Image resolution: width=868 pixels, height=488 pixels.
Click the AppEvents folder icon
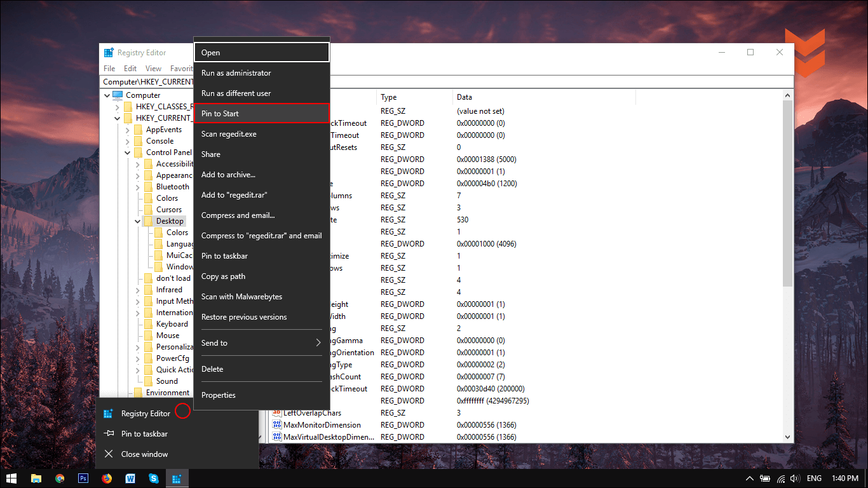(138, 129)
